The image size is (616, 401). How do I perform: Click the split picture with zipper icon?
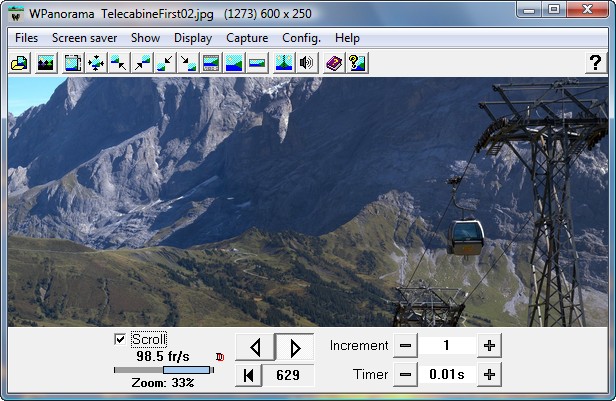[x=284, y=63]
